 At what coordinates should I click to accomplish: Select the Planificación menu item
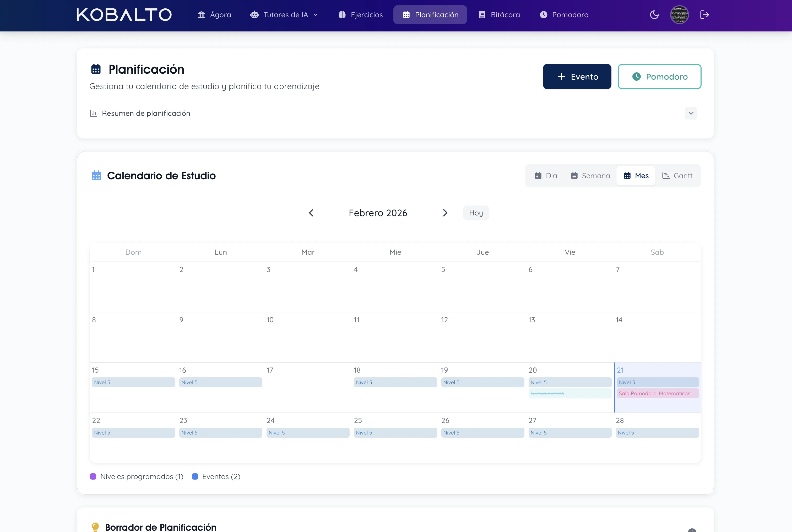430,15
